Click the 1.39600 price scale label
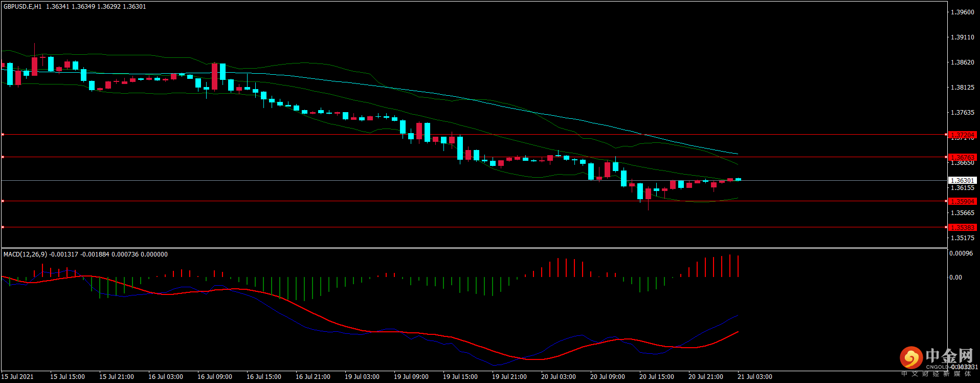The width and height of the screenshot is (980, 383). (962, 12)
